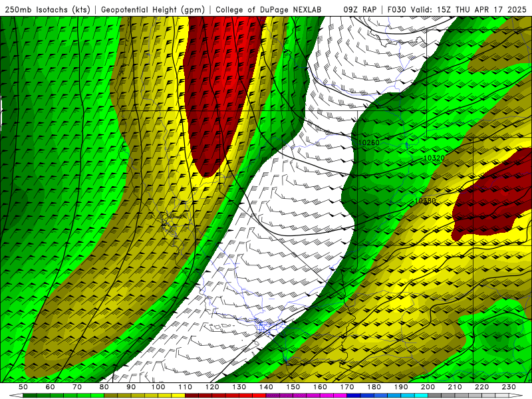
Task: Click the 170 value on the color scale
Action: pyautogui.click(x=347, y=387)
